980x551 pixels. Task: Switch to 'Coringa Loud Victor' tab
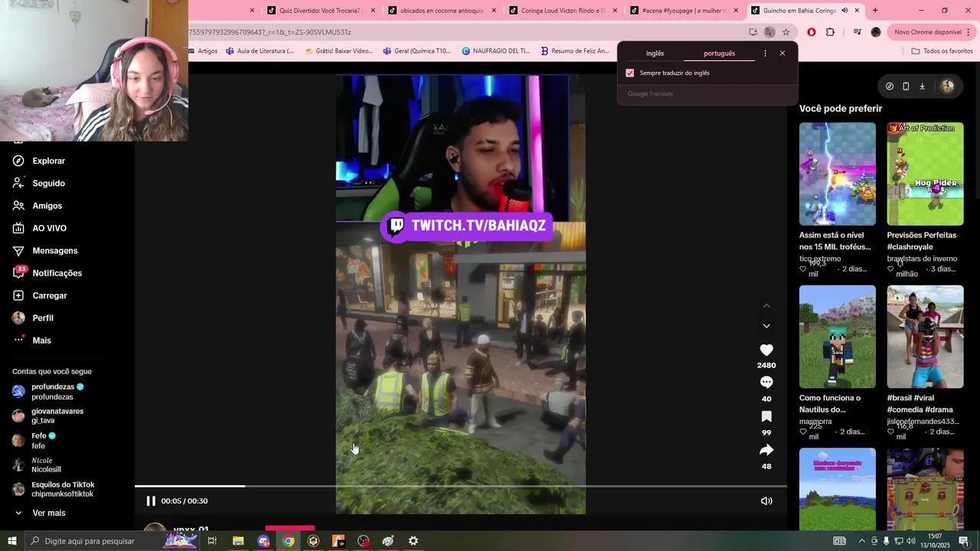pos(563,11)
